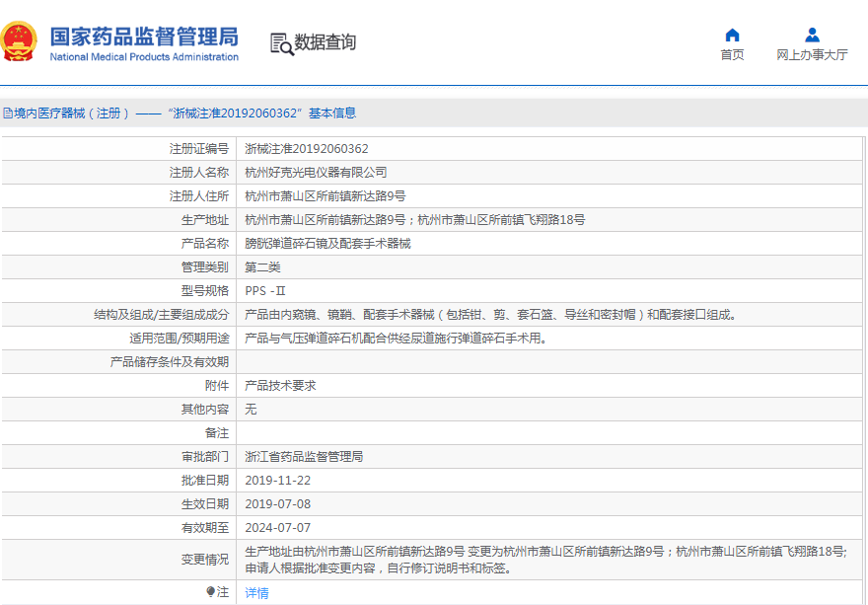Image resolution: width=868 pixels, height=605 pixels.
Task: Go to 网上办事大厅 navigation label
Action: [812, 55]
